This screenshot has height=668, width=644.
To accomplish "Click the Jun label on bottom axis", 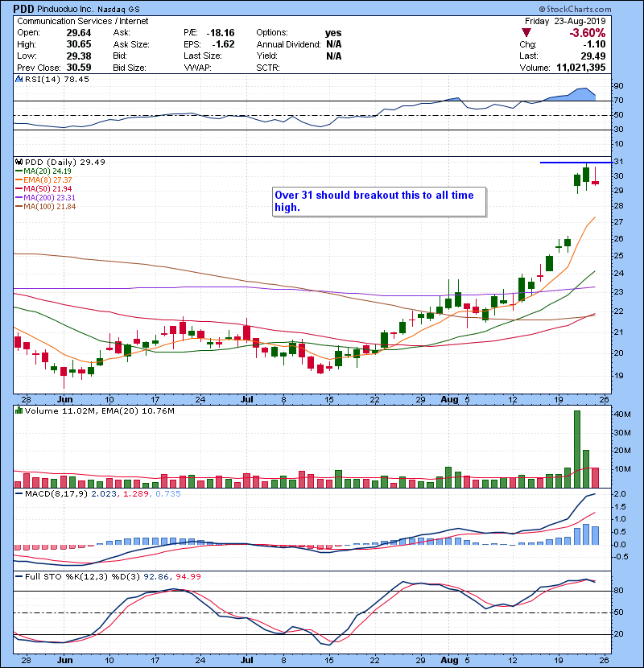I will pos(64,660).
